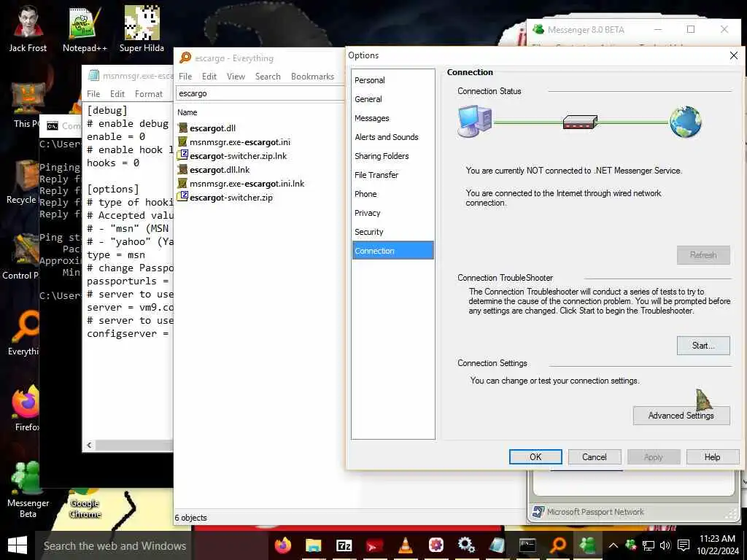Screen dimensions: 747x560
Task: Show hidden tray icons chevron
Action: click(x=613, y=545)
